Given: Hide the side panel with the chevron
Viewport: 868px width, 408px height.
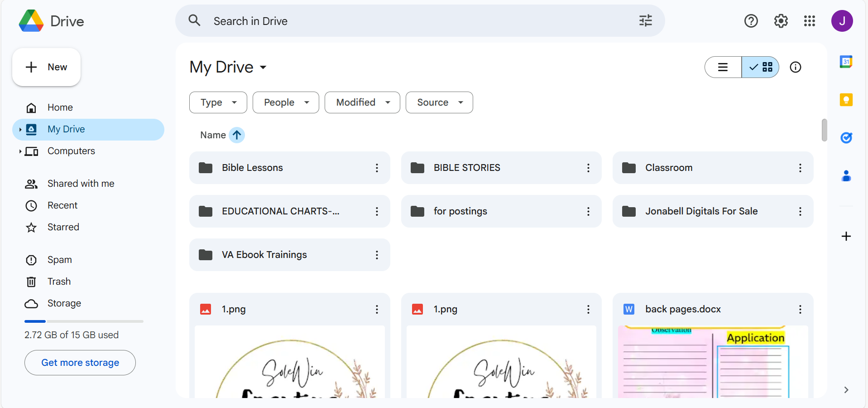Looking at the screenshot, I should pos(846,390).
